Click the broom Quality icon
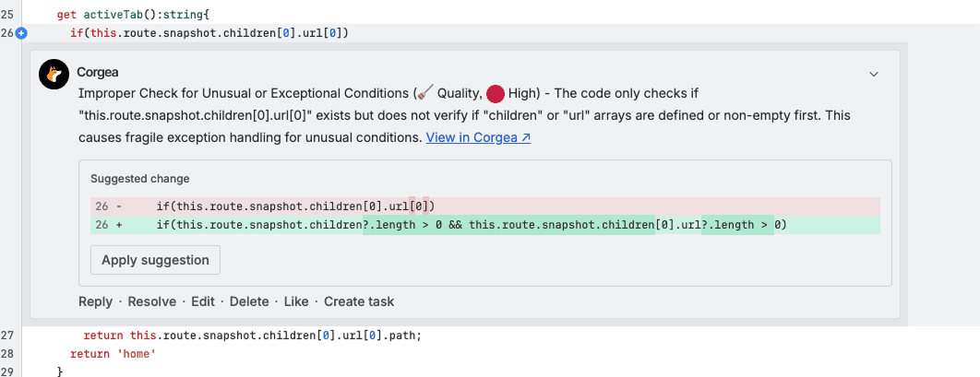 point(424,92)
